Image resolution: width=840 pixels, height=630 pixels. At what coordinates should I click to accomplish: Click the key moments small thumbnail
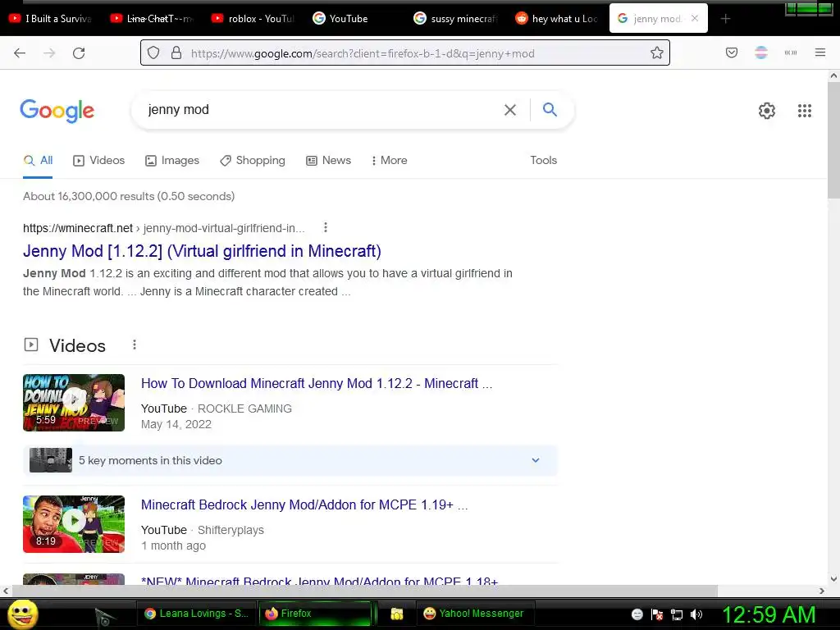[x=51, y=460]
